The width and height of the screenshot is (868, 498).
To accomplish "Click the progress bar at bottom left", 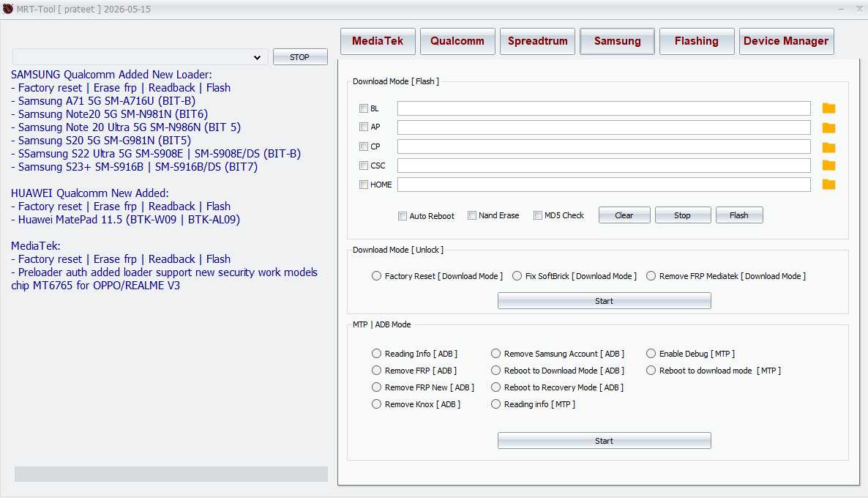I will click(171, 474).
